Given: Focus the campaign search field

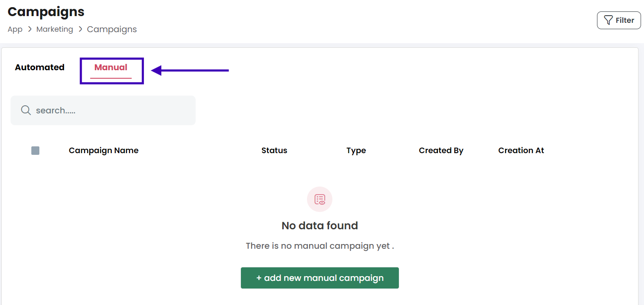Looking at the screenshot, I should [x=103, y=110].
